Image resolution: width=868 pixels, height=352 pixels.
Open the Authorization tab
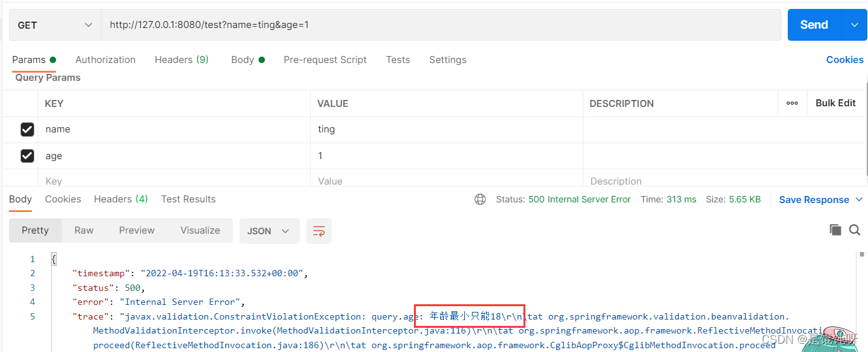pos(105,60)
